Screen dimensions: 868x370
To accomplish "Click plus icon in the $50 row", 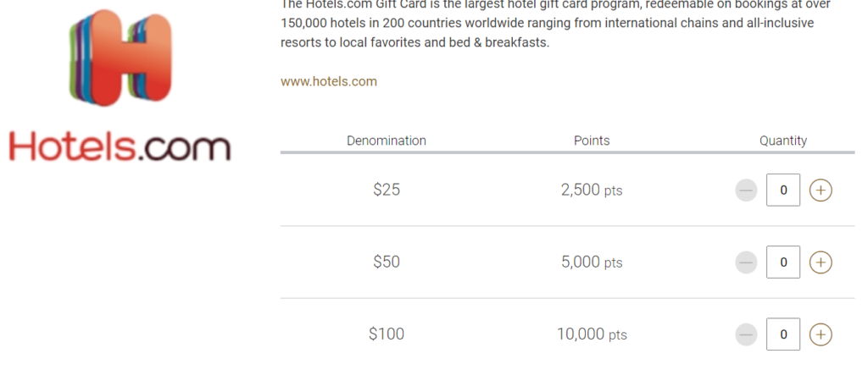I will pos(821,262).
